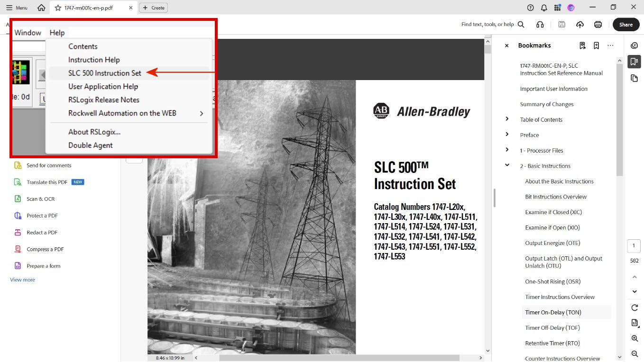The width and height of the screenshot is (644, 362).
Task: Collapse the 2 - Basic Instructions bookmark
Action: tap(507, 165)
